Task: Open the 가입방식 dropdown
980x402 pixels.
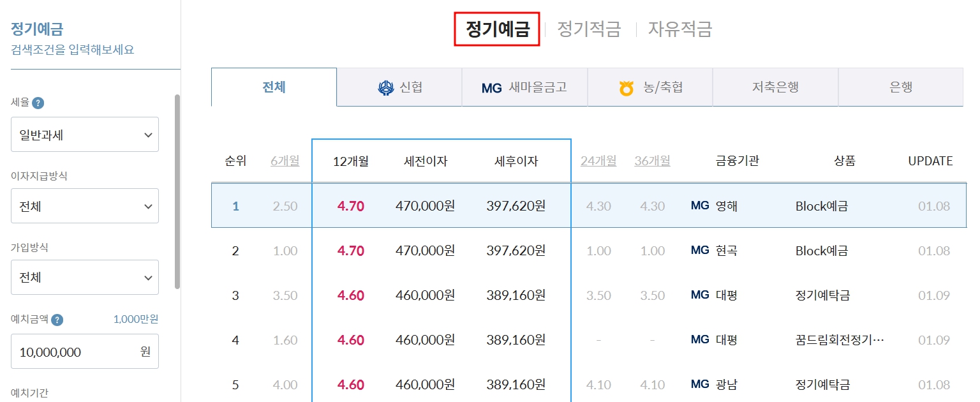Action: click(84, 277)
